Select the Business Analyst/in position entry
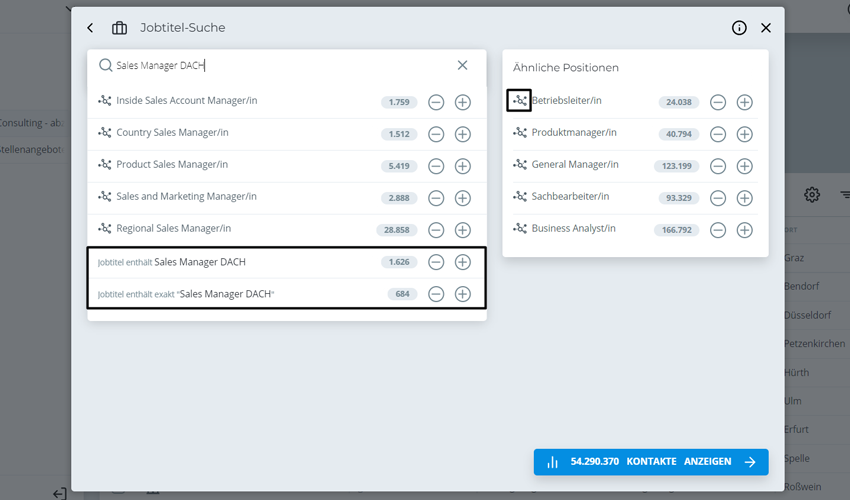The image size is (850, 500). [573, 229]
